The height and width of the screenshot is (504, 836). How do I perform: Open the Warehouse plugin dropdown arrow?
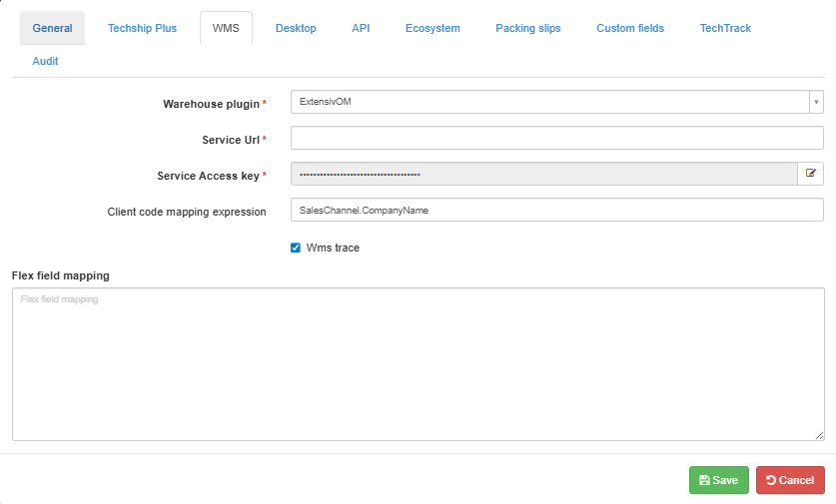[816, 102]
